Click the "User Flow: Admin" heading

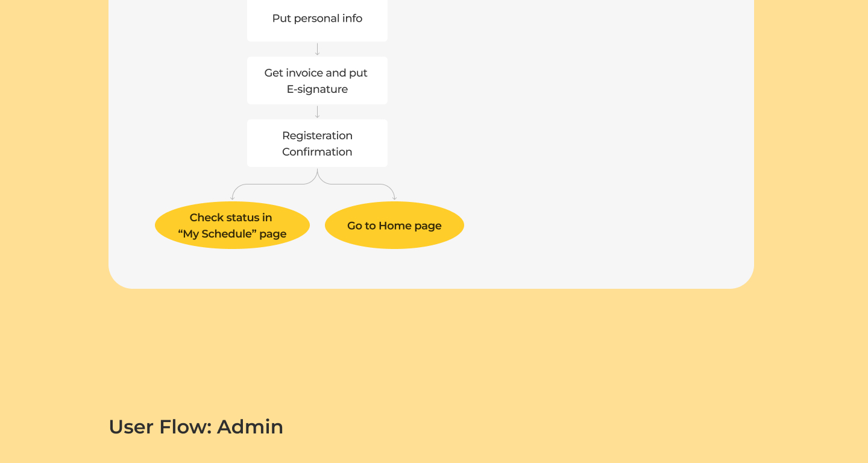point(196,427)
